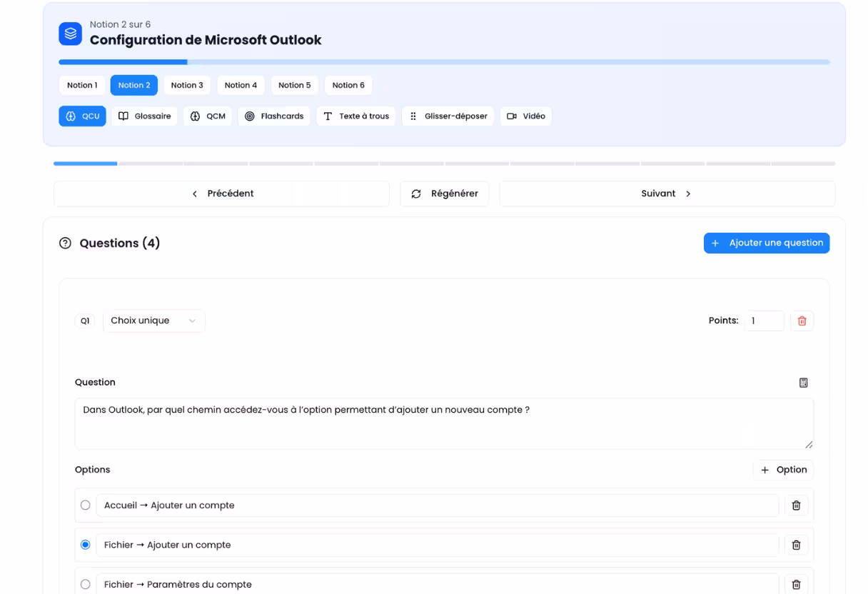Click the Configuration de Microsoft Outlook title
868x594 pixels.
(206, 40)
